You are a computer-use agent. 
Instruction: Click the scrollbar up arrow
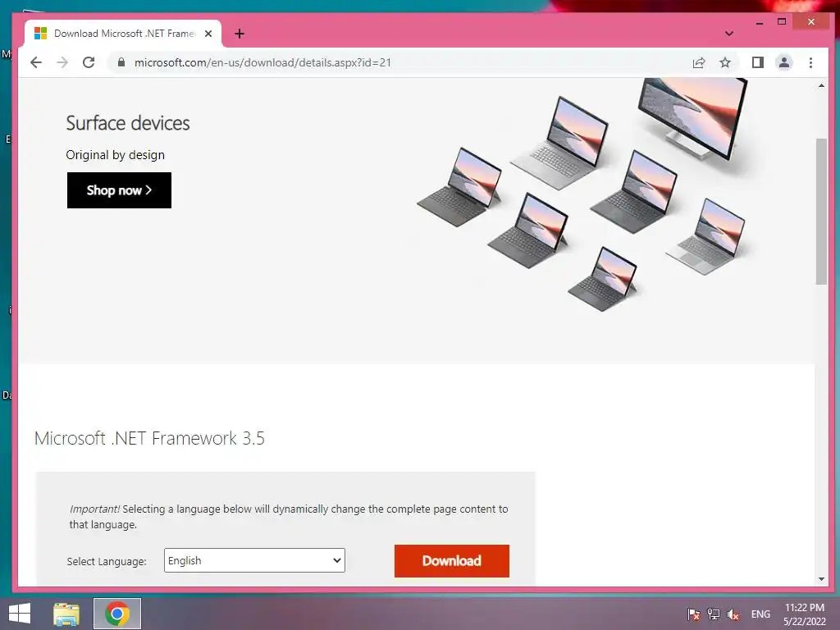(821, 85)
